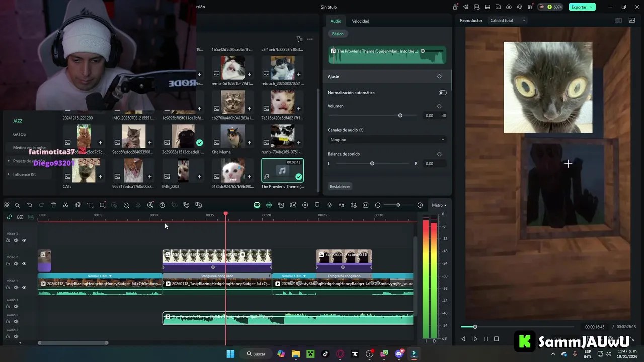This screenshot has width=644, height=362.
Task: Click the cloud upload icon in title bar
Action: pyautogui.click(x=509, y=7)
